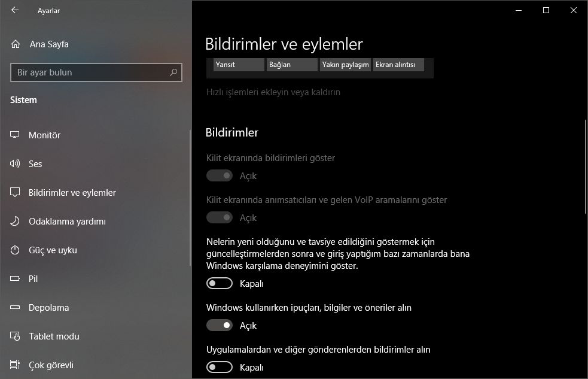Screen dimensions: 588x379
Task: Enable Uygulamalardan bildirimler alın switch
Action: coord(220,367)
